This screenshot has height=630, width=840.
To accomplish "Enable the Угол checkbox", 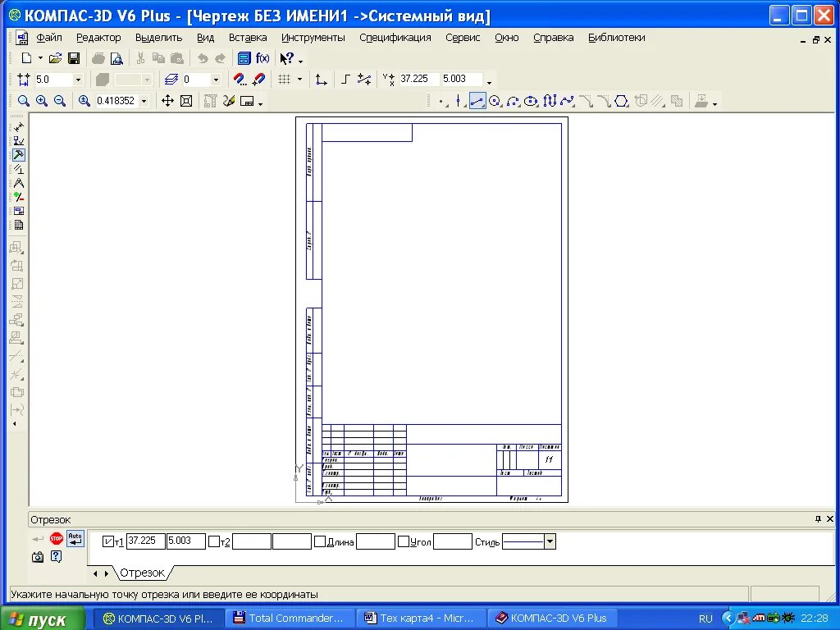I will [404, 541].
